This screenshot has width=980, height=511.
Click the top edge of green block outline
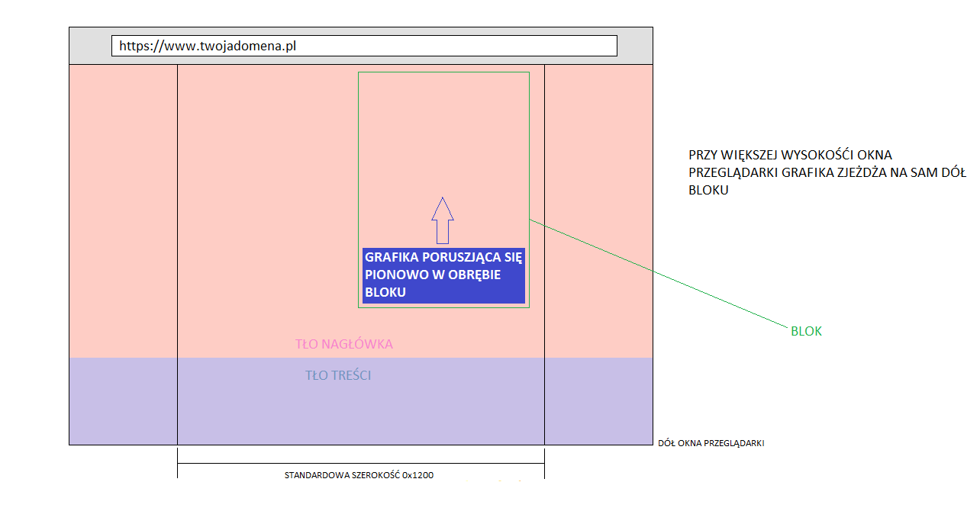point(443,72)
